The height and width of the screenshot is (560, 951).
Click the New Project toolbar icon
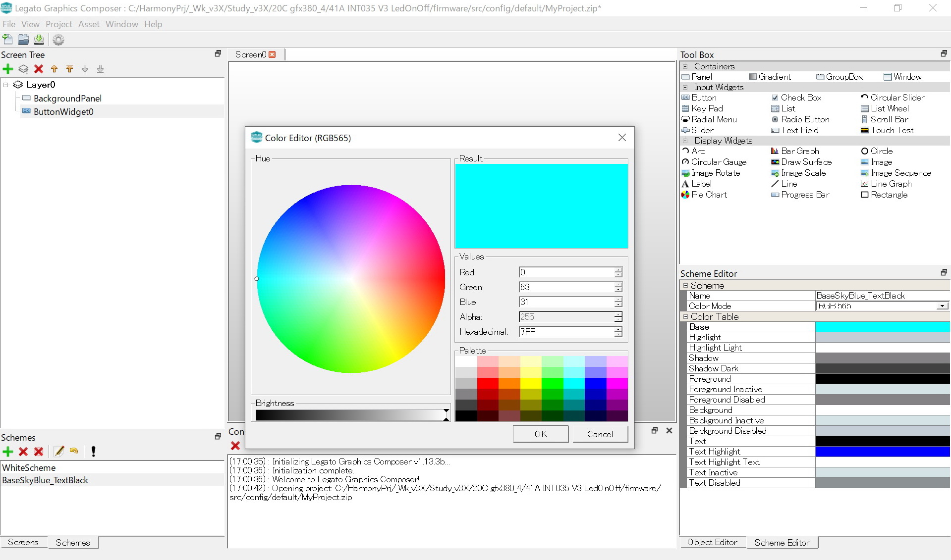tap(8, 40)
